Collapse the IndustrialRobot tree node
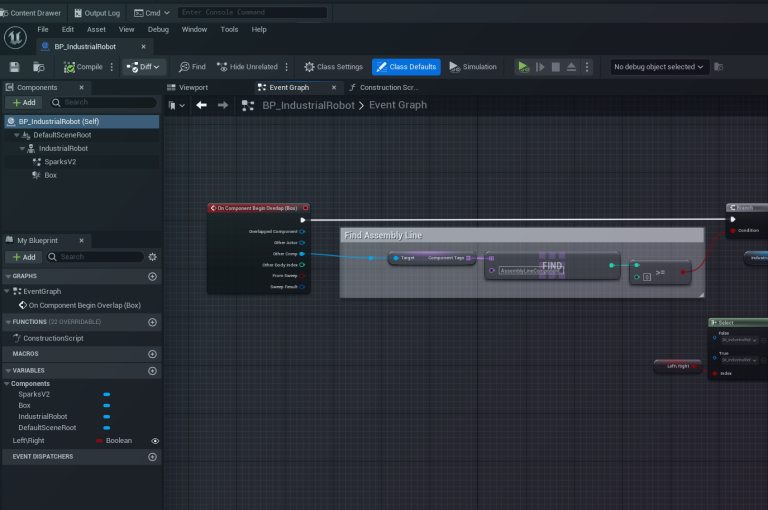 tap(22, 148)
